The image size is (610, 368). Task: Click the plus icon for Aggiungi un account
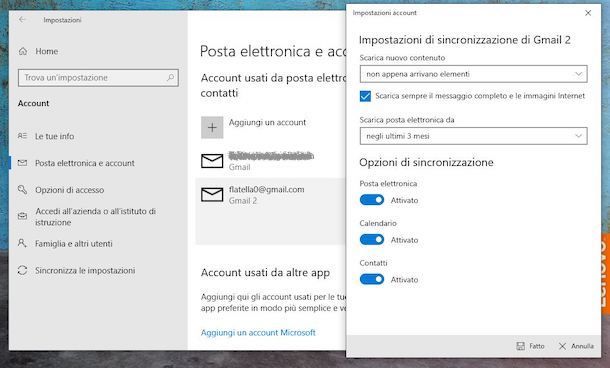point(212,127)
